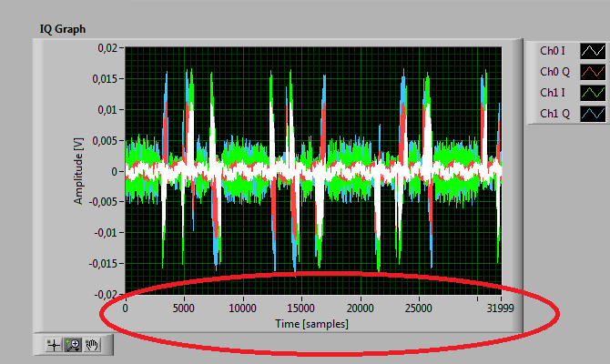Screen dimensions: 610x364
Task: Click the IQ Graph title label
Action: pos(63,29)
